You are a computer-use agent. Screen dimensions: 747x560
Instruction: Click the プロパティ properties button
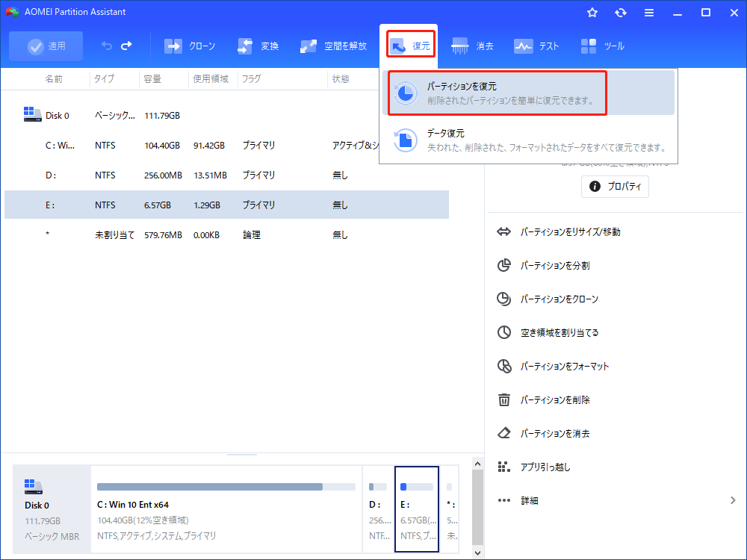615,186
